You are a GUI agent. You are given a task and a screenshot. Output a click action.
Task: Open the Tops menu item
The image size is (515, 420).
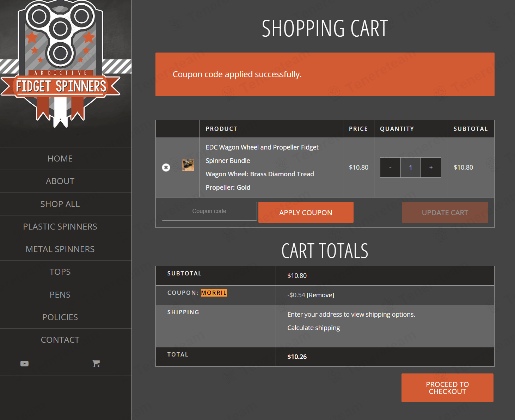(x=60, y=272)
